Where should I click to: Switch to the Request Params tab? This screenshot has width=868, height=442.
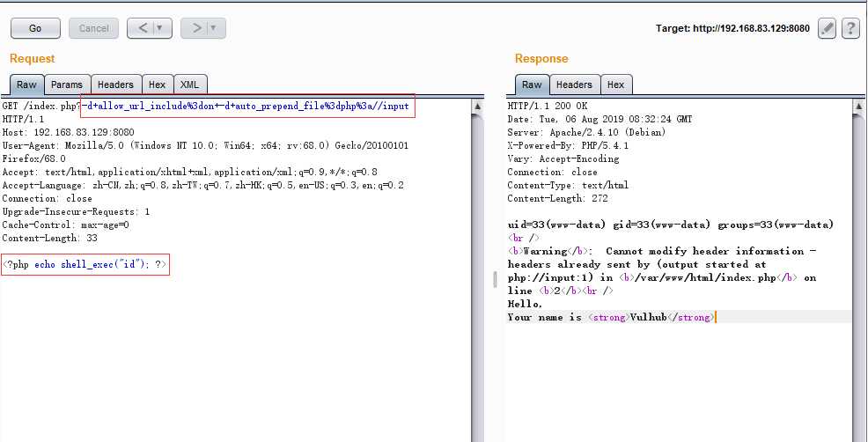(67, 85)
